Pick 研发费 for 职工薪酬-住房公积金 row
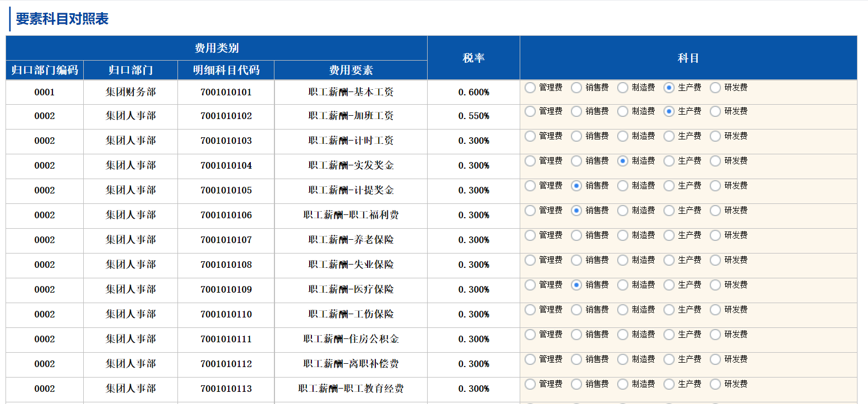The height and width of the screenshot is (404, 868). click(x=715, y=335)
